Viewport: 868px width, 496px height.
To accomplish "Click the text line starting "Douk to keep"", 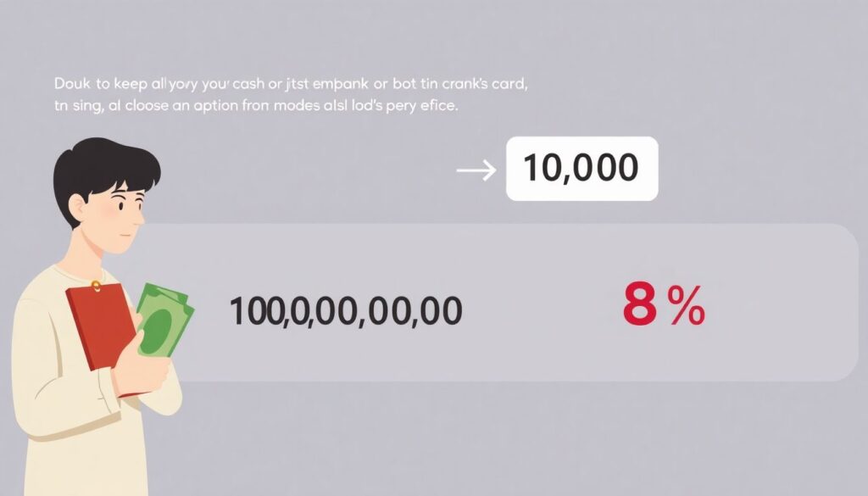I will click(287, 86).
